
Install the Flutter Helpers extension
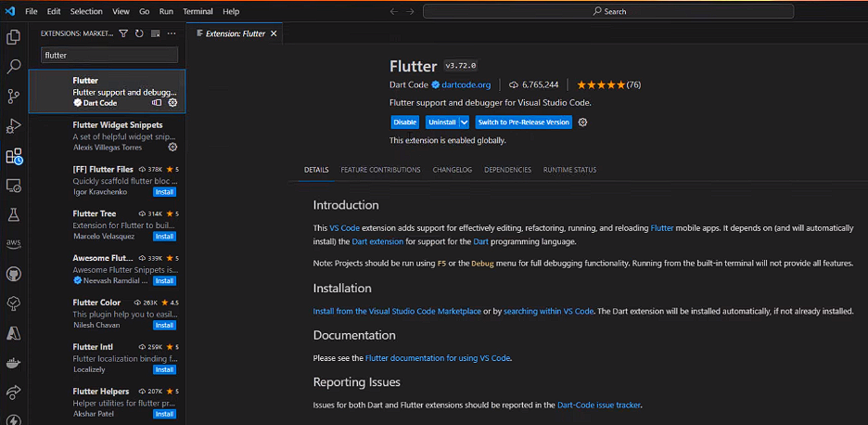[x=164, y=414]
